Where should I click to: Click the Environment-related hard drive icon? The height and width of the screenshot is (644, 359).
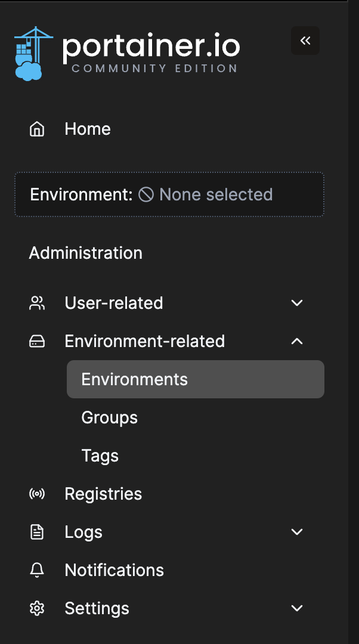37,341
